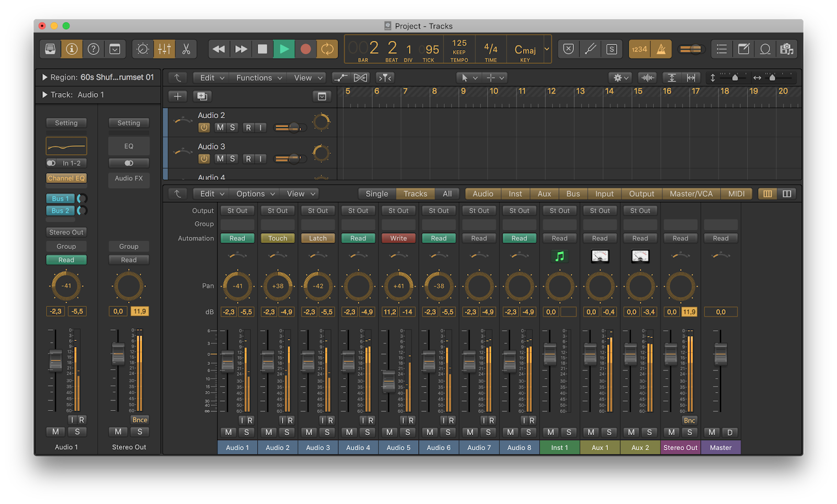
Task: Show automation in the tracks area
Action: tap(341, 78)
